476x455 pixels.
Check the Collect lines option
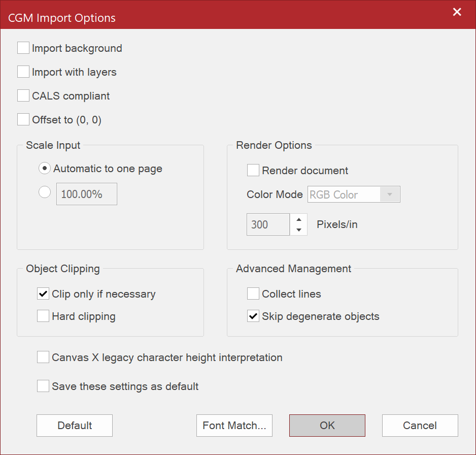tap(253, 294)
